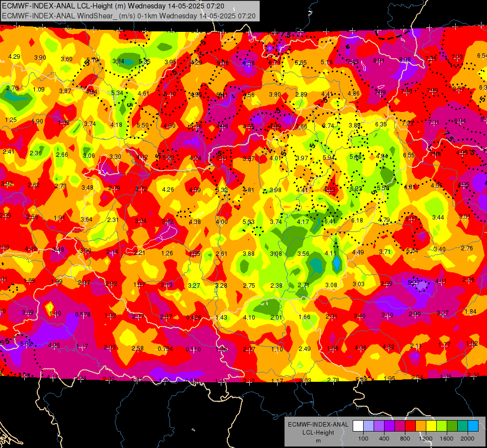Click the wind shear value 4.10
The image size is (487, 448).
point(249,318)
